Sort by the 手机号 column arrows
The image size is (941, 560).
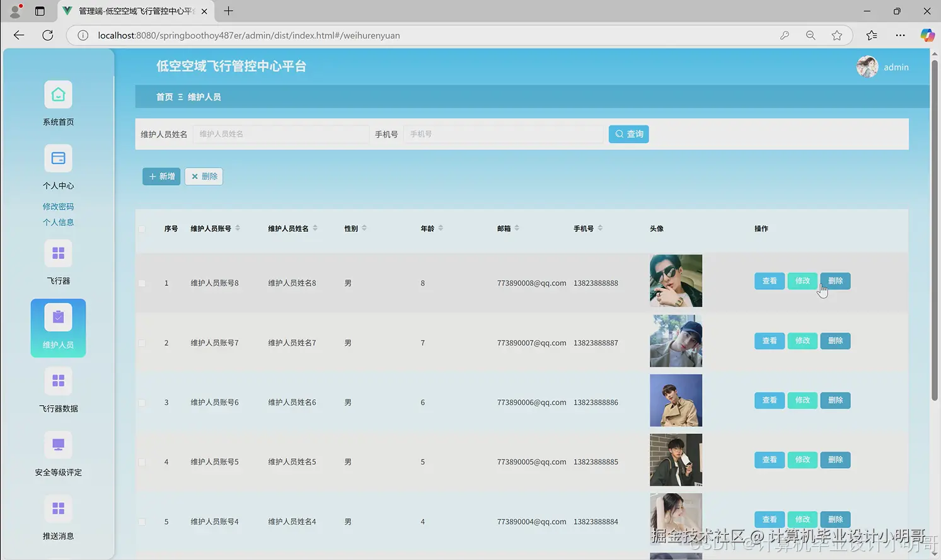click(x=600, y=228)
